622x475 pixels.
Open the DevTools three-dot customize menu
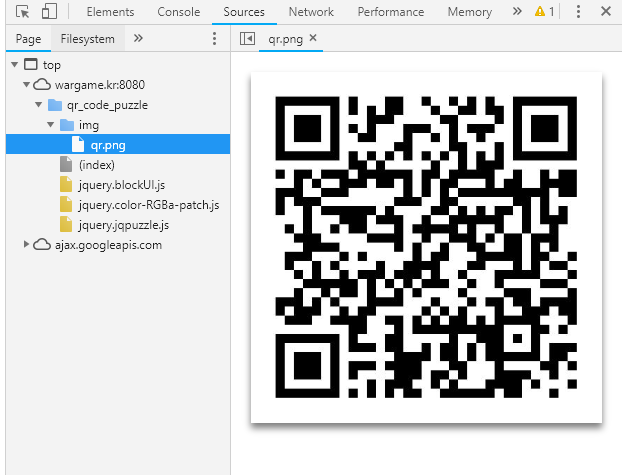(578, 12)
